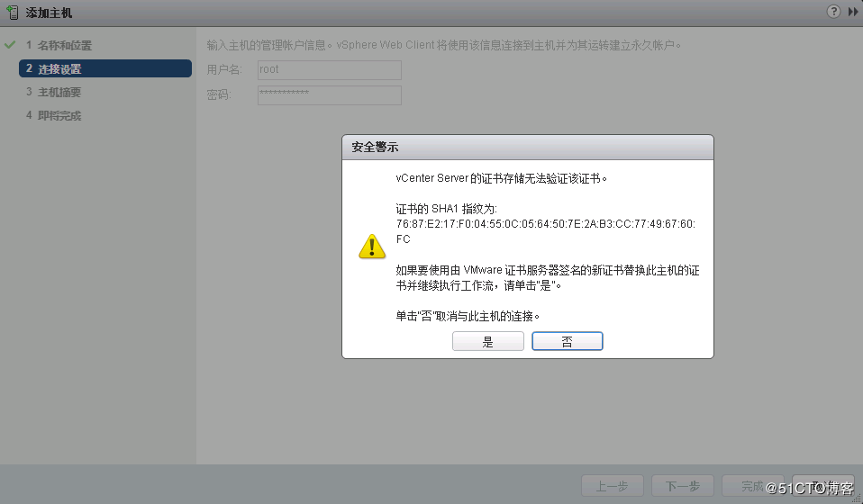Click the SHA1 fingerprint text 76:87:E2:17
The height and width of the screenshot is (504, 863).
click(x=545, y=231)
